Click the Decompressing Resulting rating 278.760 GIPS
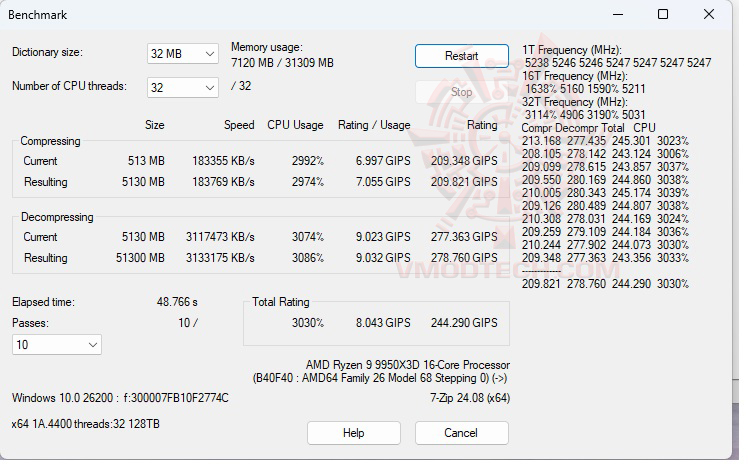 point(464,256)
